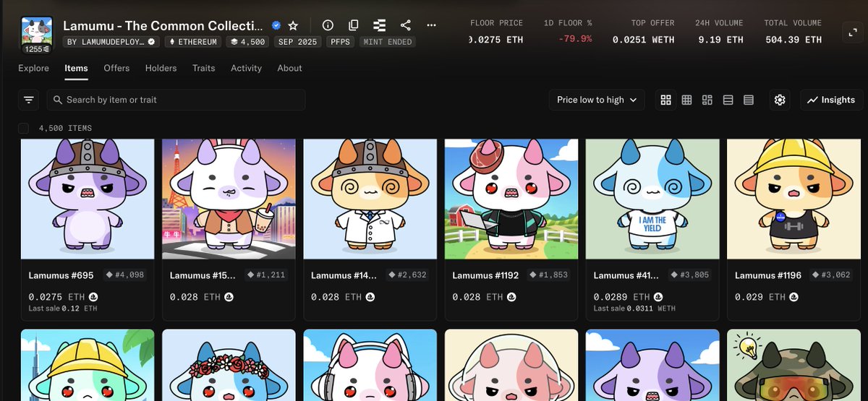Click the marketplace icon beside 0.029 ETH
The image size is (868, 401).
pos(793,297)
